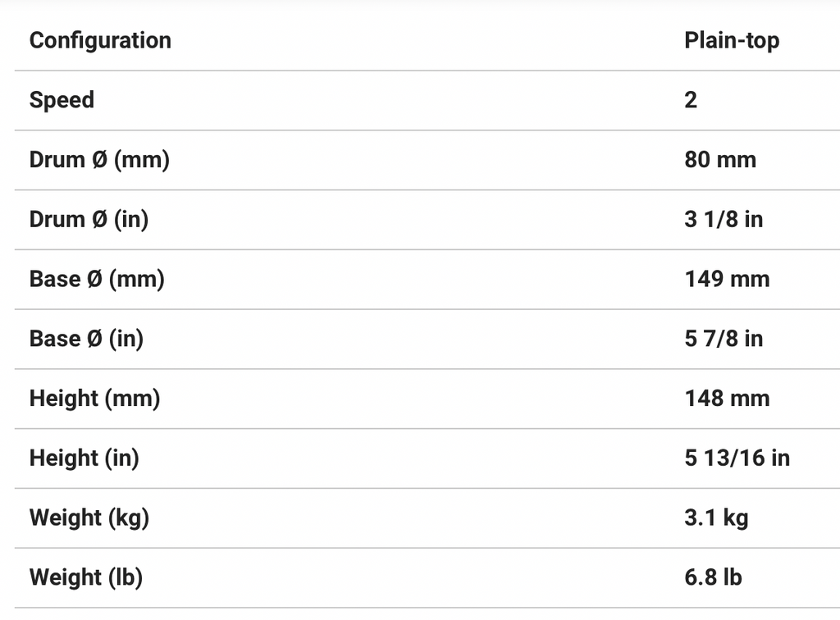This screenshot has height=620, width=840.
Task: Click the Height (mm) label
Action: click(x=94, y=399)
